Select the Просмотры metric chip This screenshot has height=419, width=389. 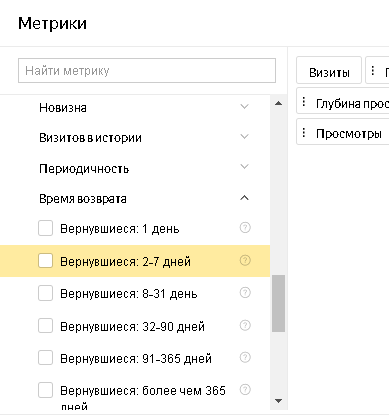click(343, 132)
